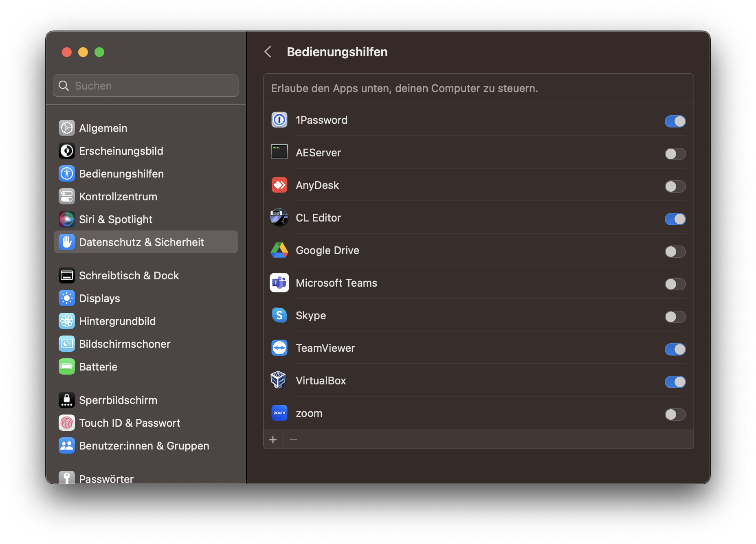Image resolution: width=756 pixels, height=544 pixels.
Task: Open the Allgemein settings label
Action: pyautogui.click(x=103, y=128)
